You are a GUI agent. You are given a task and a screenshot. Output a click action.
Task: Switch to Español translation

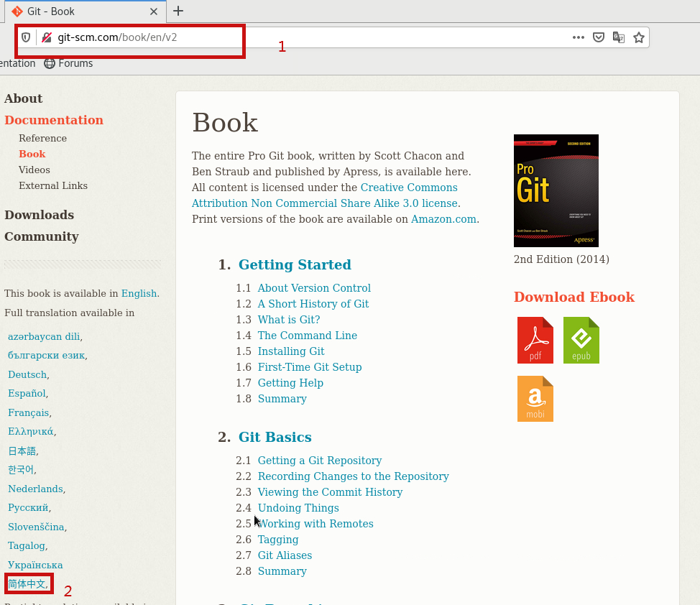click(x=27, y=393)
